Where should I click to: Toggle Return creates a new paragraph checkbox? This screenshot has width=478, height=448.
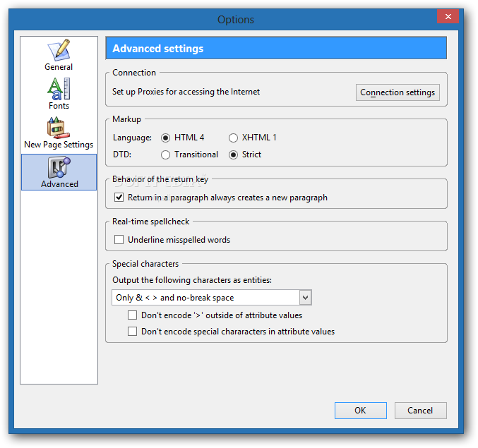(119, 198)
